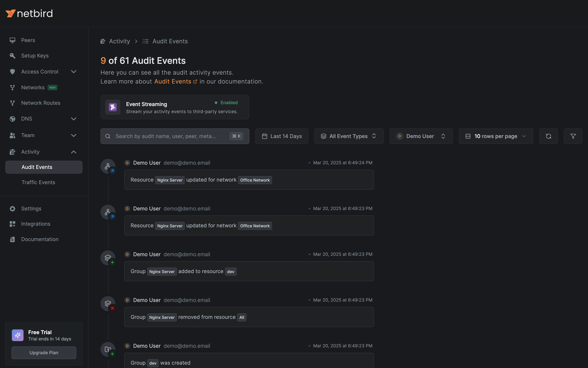Change rows per page from 10
The image size is (588, 368).
pos(496,136)
